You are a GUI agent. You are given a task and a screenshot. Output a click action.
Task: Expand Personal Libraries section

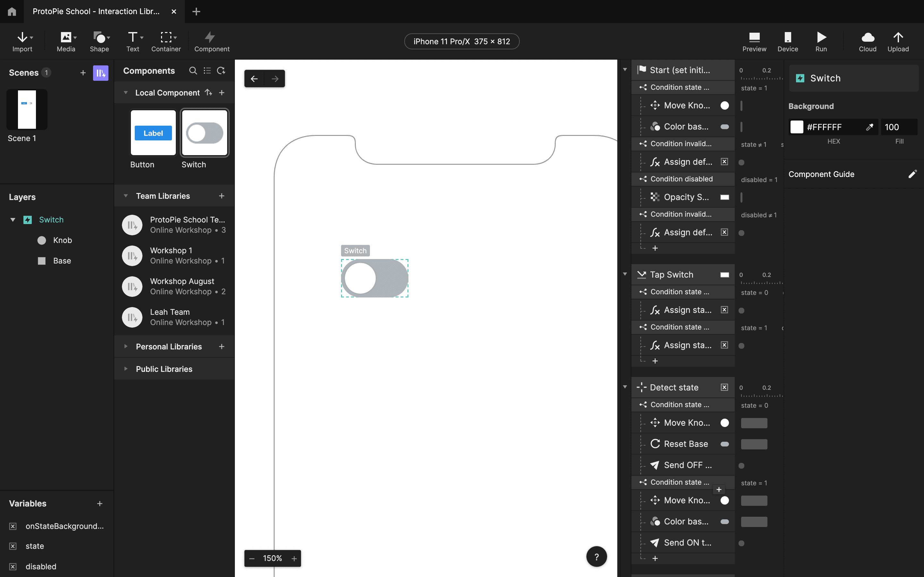[126, 347]
